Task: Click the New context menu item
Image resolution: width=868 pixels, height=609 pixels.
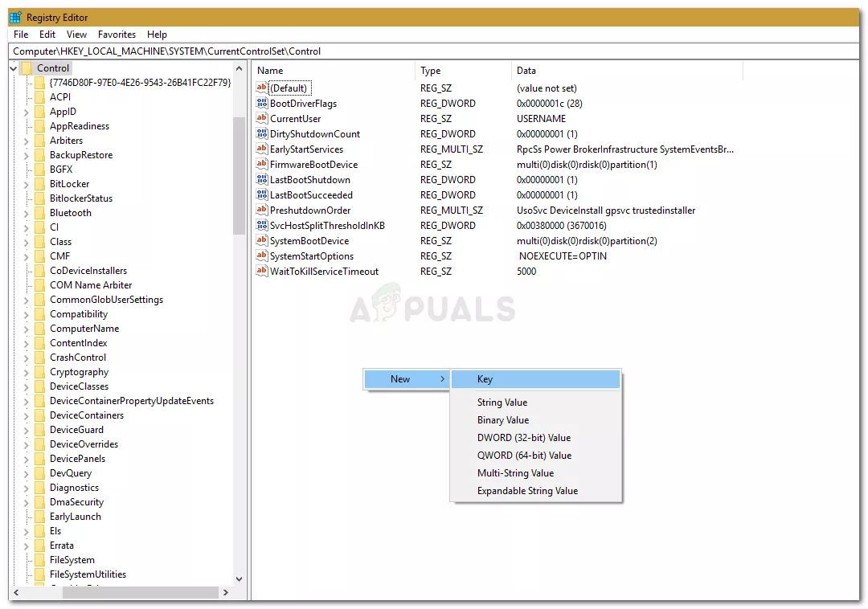Action: [x=407, y=379]
